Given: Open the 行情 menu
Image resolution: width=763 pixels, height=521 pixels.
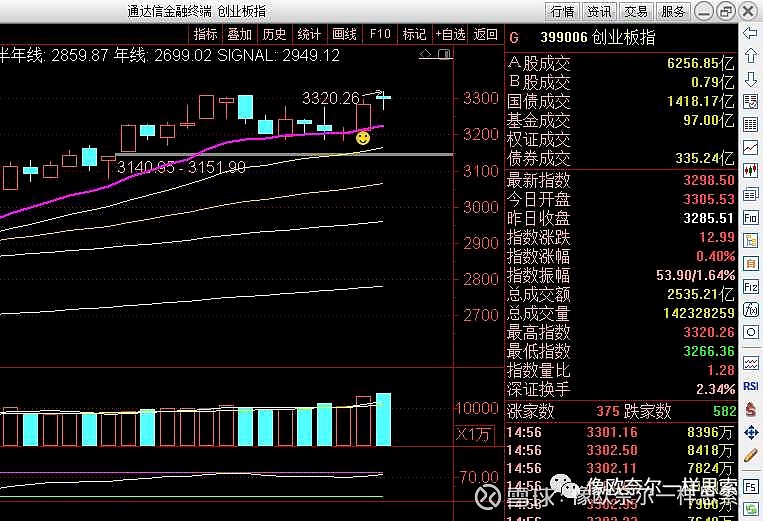Looking at the screenshot, I should pos(563,11).
